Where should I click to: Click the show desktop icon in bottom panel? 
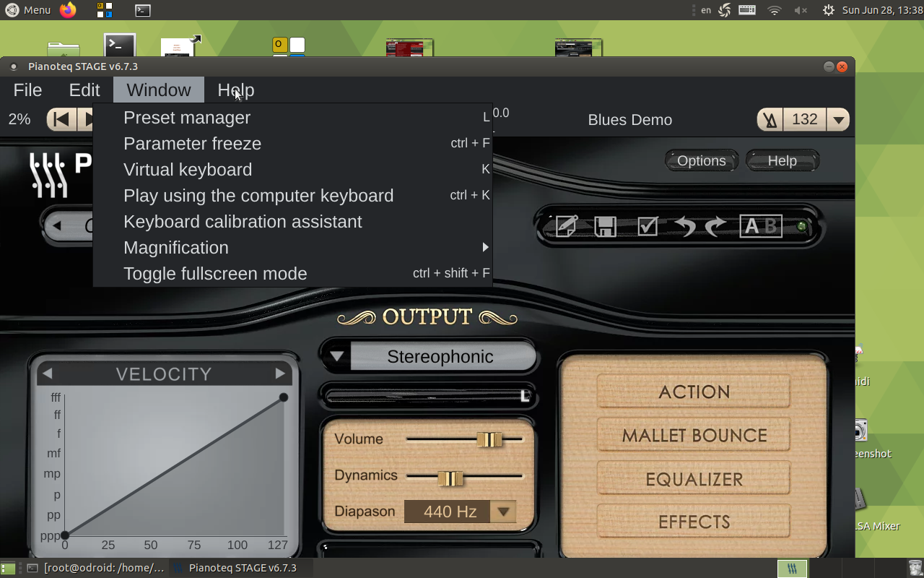(8, 568)
